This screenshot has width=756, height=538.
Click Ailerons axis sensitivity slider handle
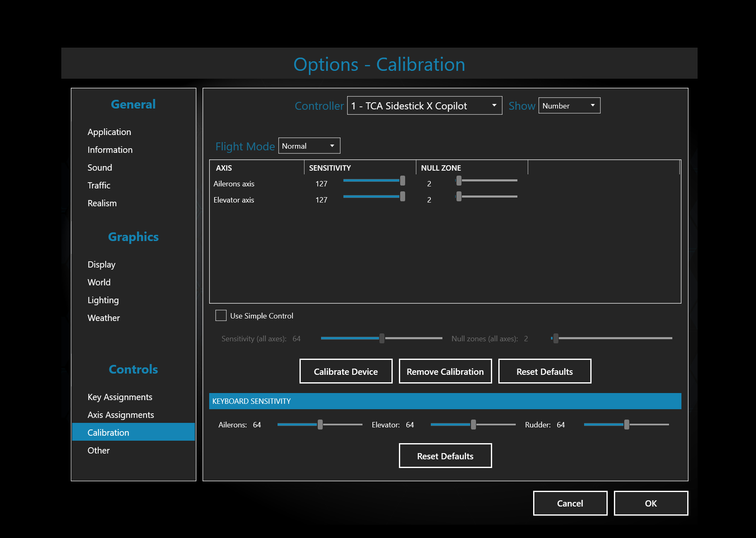[403, 181]
